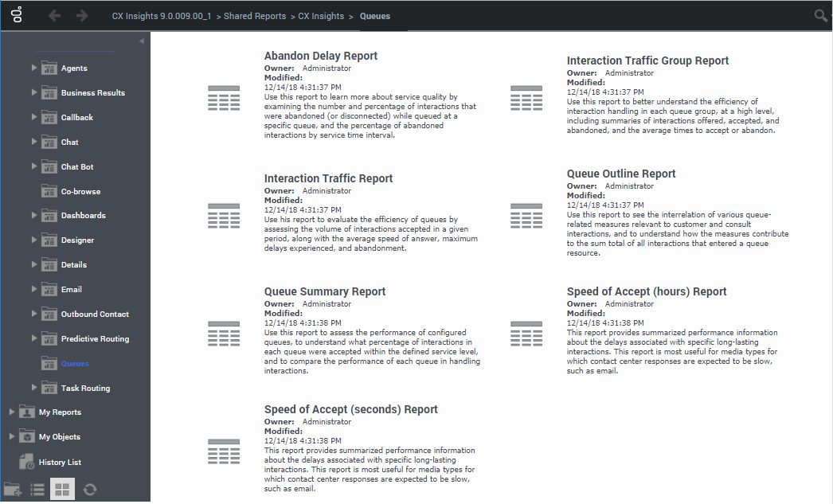Viewport: 833px width, 504px height.
Task: Open Speed of Accept (seconds) Report title
Action: [350, 409]
